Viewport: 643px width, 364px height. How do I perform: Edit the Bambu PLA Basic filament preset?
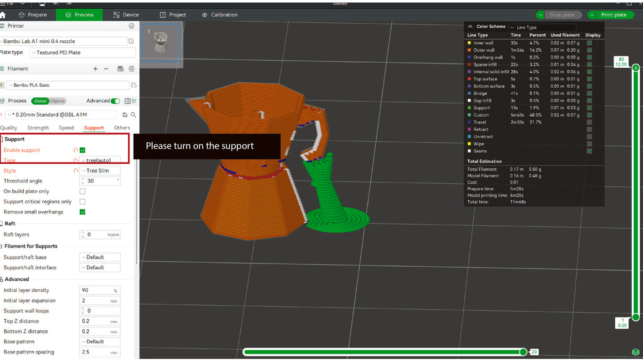134,85
